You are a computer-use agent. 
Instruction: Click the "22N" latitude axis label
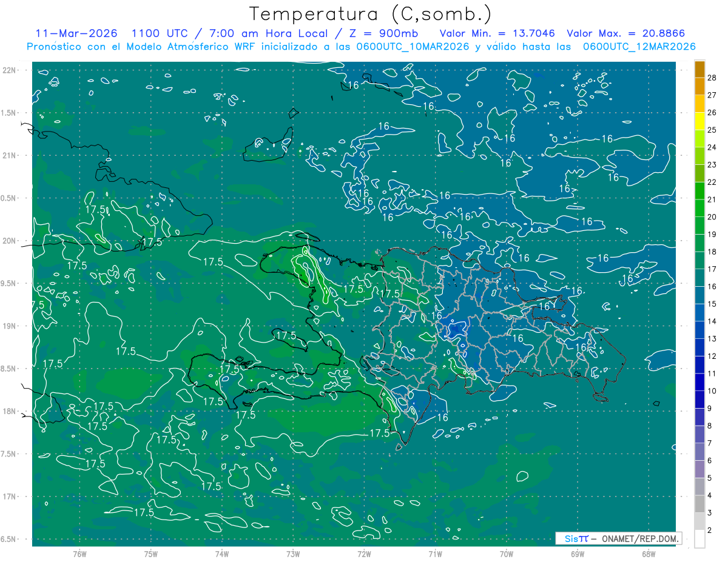[x=10, y=70]
